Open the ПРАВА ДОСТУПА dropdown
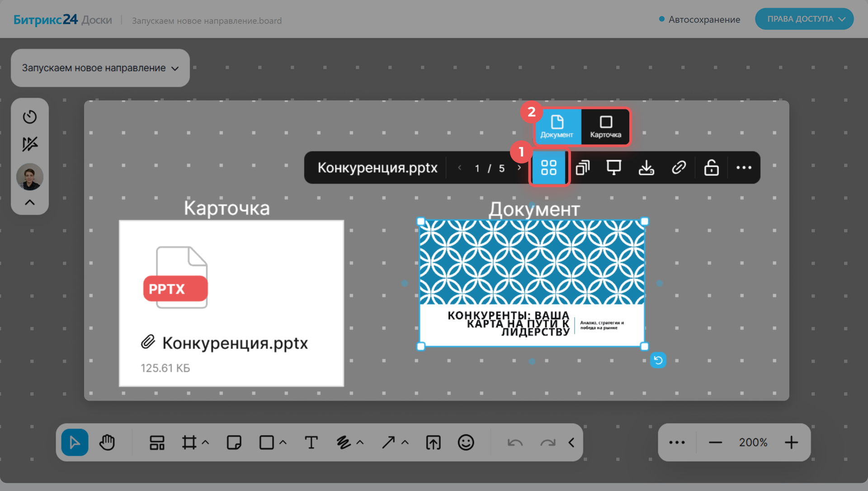The height and width of the screenshot is (491, 868). pyautogui.click(x=804, y=19)
